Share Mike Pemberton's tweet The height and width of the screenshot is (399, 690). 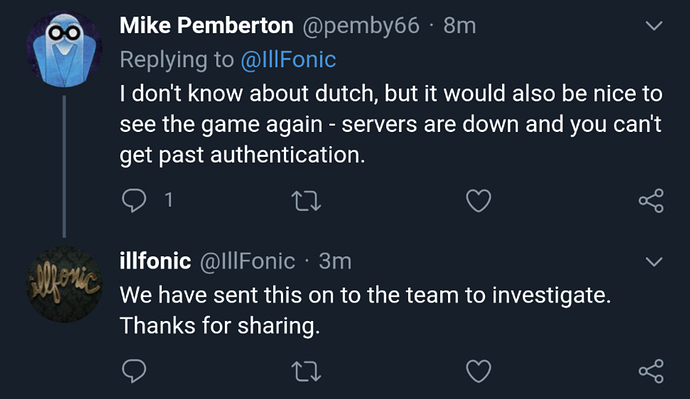click(651, 201)
